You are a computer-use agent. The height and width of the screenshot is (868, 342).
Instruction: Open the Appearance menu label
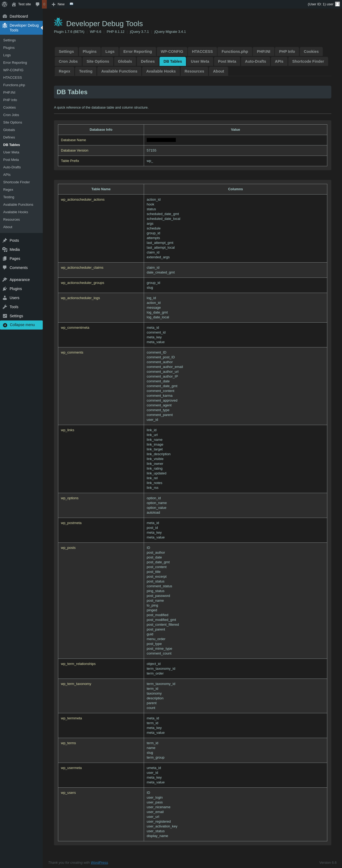pos(20,280)
